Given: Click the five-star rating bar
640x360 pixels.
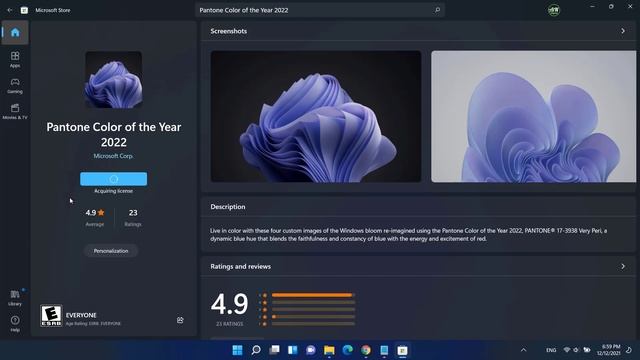Looking at the screenshot, I should point(313,295).
